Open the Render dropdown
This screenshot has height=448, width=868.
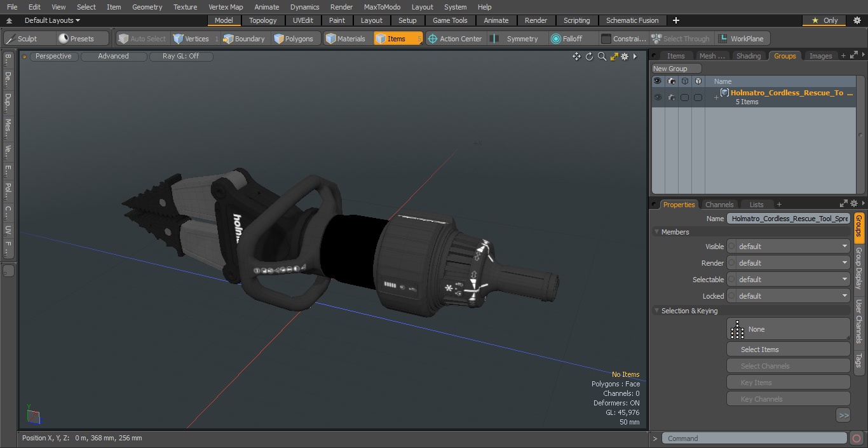click(x=789, y=263)
